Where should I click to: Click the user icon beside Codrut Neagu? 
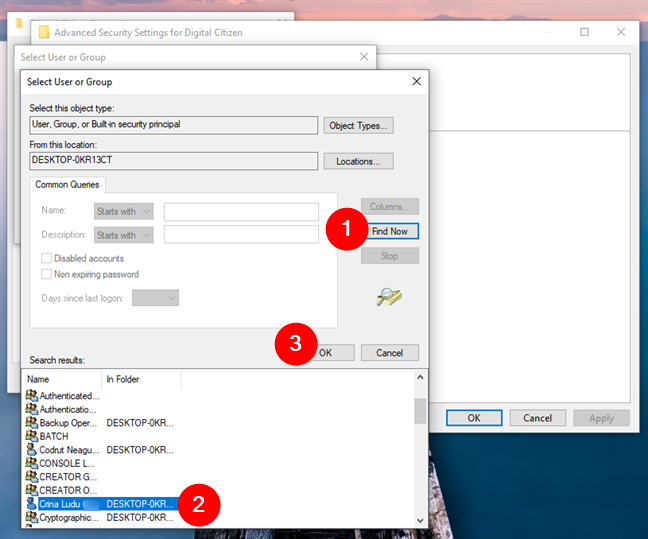[31, 449]
